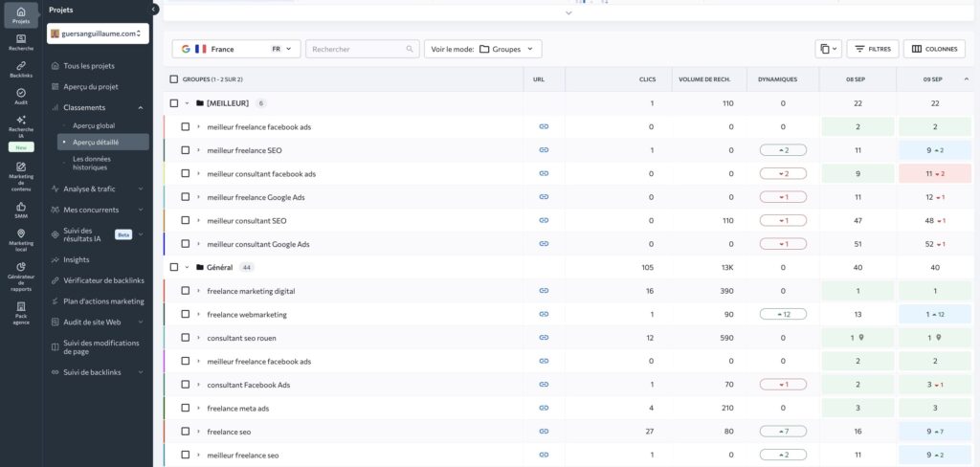Open URL link for freelance webmarketing
The width and height of the screenshot is (980, 467).
[x=544, y=315]
